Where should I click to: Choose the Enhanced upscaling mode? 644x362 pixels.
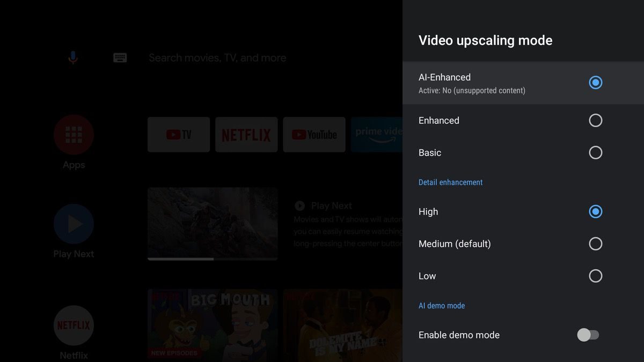(595, 120)
